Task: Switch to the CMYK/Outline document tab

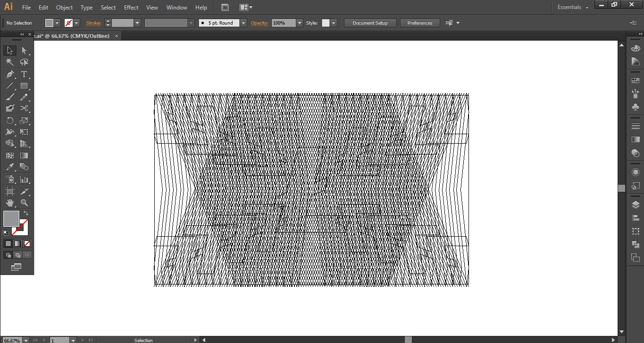Action: tap(73, 36)
